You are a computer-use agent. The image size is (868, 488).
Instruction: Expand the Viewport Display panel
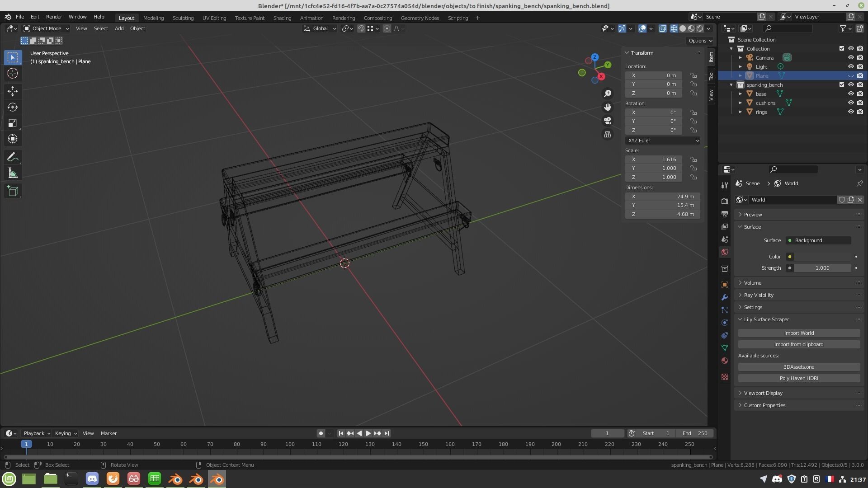pos(763,393)
